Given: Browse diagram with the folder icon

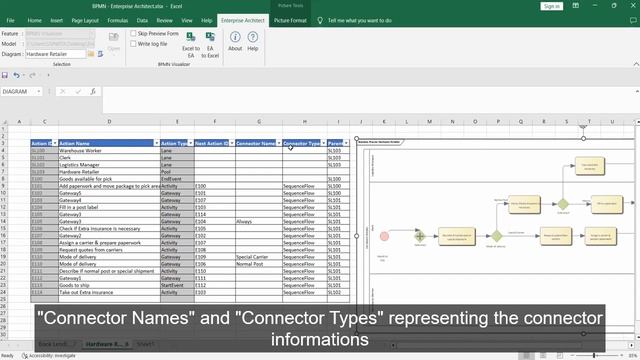Looking at the screenshot, I should coord(91,54).
